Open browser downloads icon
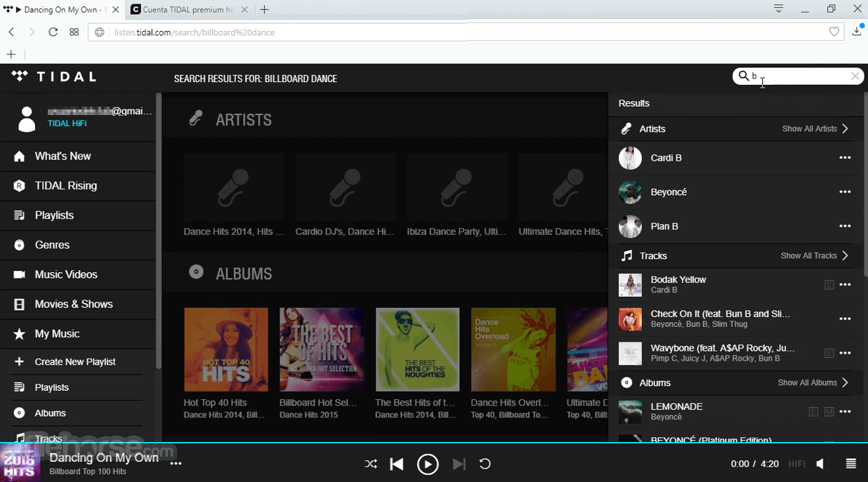Viewport: 868px width, 482px height. 857,31
